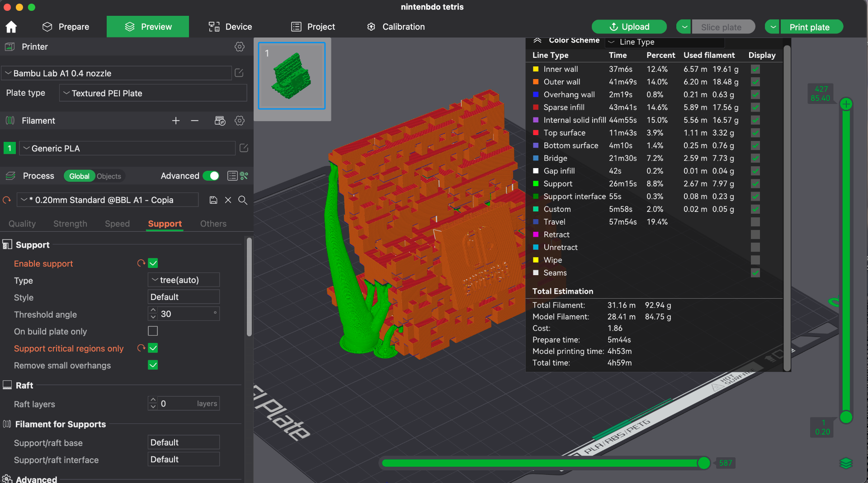Open the support Type dropdown tree(auto)

tap(184, 280)
